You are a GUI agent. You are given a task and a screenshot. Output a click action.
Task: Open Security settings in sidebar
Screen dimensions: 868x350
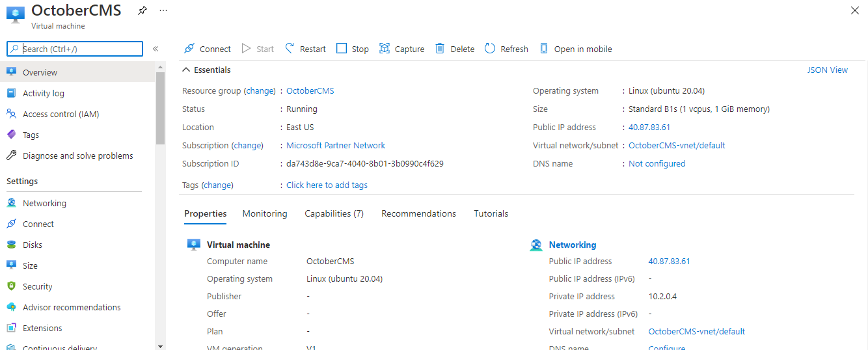tap(38, 286)
